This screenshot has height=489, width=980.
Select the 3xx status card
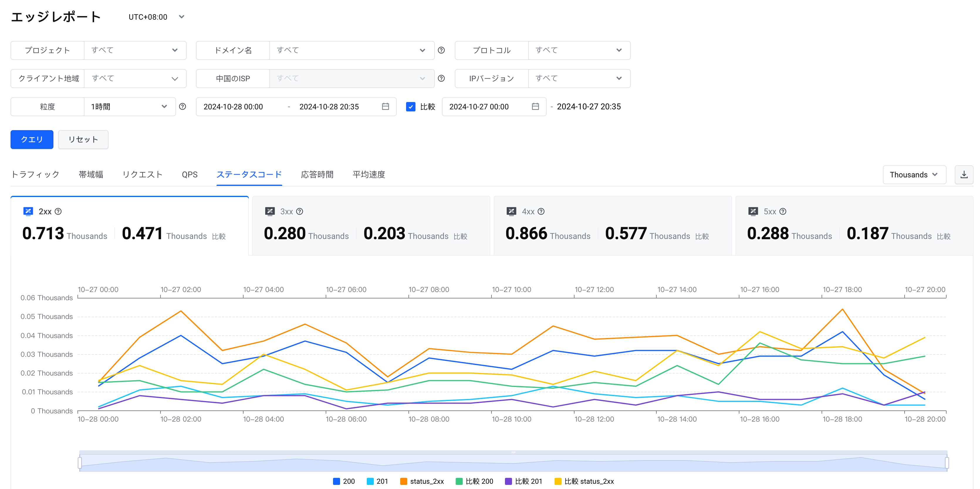pos(371,226)
